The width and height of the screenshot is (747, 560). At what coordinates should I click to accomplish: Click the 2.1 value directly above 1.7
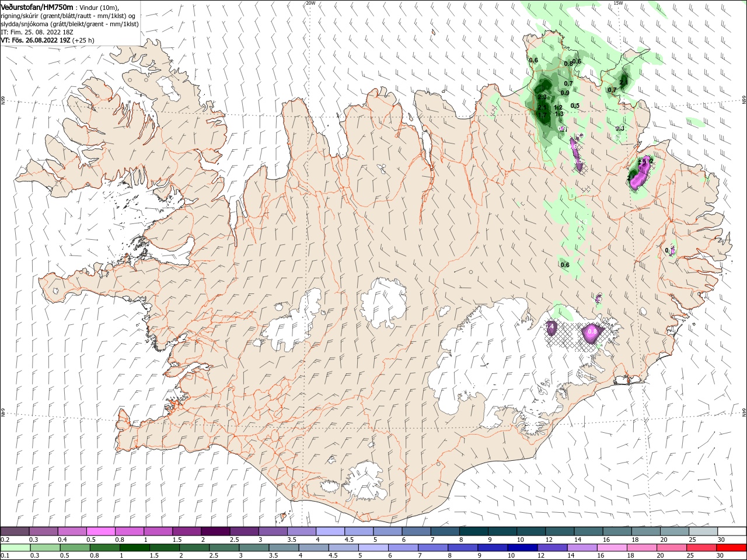(542, 107)
